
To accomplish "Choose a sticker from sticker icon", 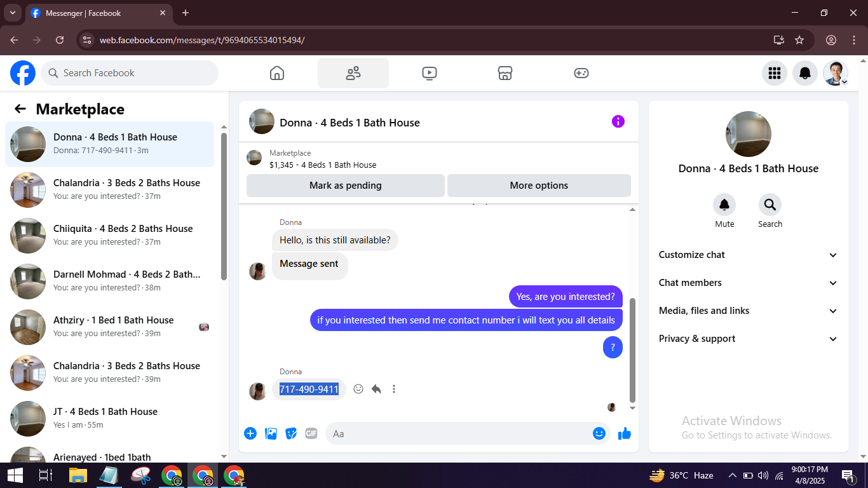I will [291, 433].
